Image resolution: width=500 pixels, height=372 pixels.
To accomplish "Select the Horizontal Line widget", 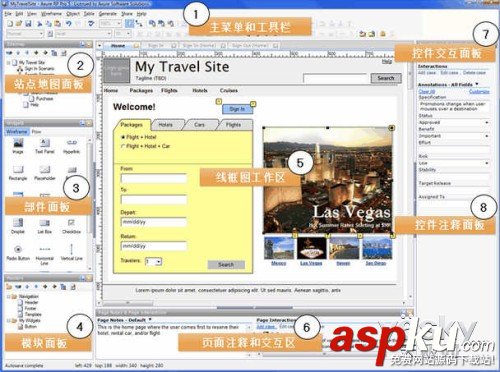I will coord(44,255).
